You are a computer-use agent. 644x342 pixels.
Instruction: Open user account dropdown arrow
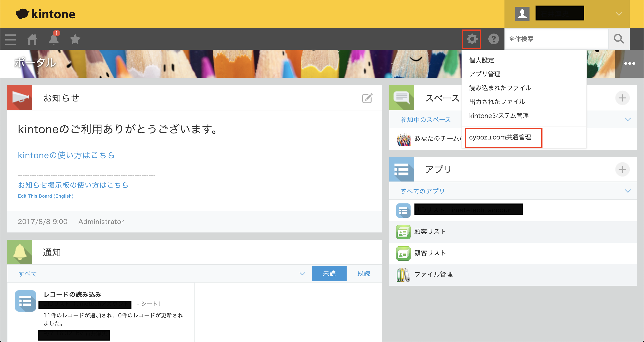[x=619, y=14]
